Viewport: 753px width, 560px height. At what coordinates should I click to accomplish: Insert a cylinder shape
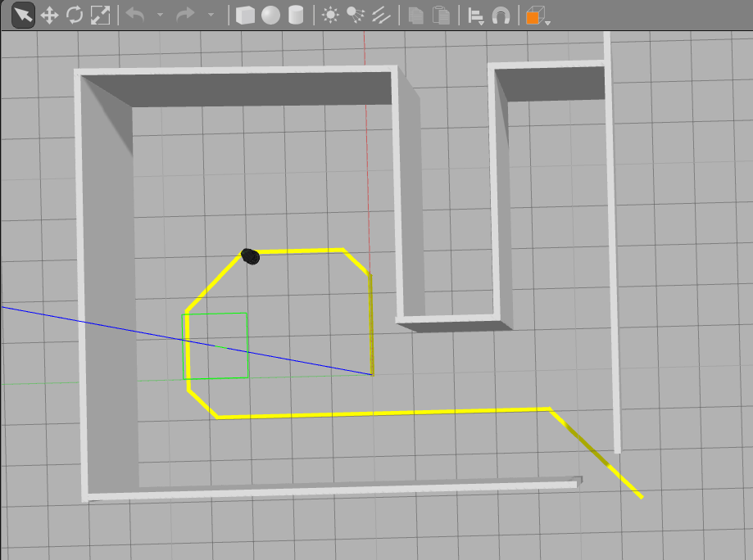click(296, 15)
